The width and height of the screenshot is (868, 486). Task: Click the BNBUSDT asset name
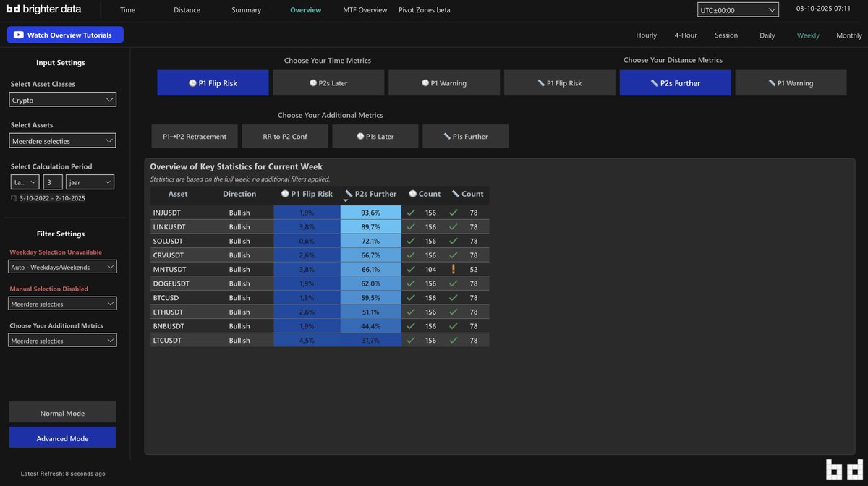[169, 326]
